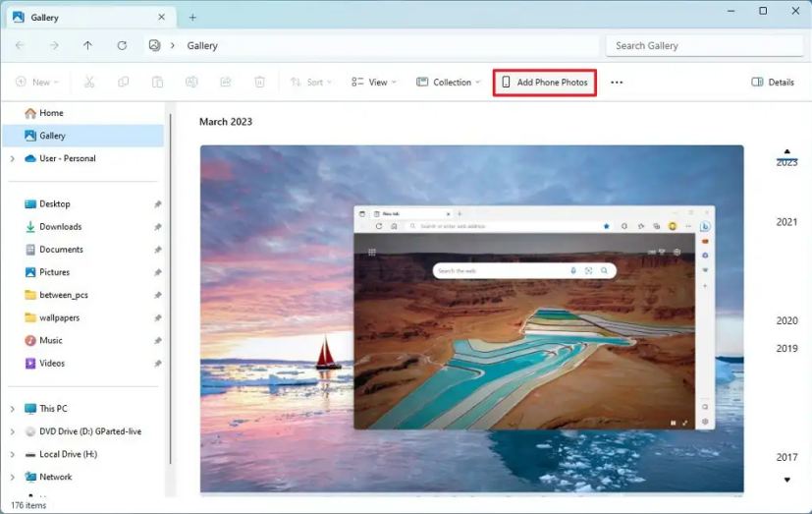Close the Gallery tab
The height and width of the screenshot is (514, 812).
click(x=162, y=17)
